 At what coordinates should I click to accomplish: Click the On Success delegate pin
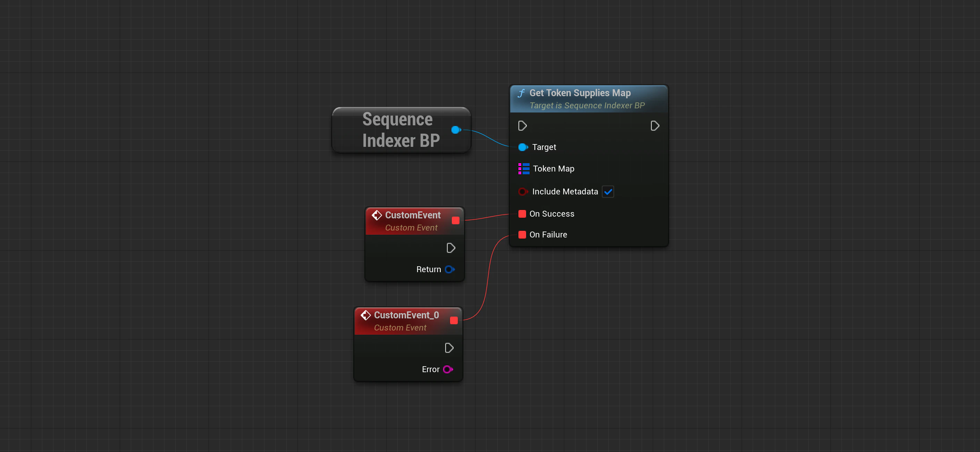(522, 214)
